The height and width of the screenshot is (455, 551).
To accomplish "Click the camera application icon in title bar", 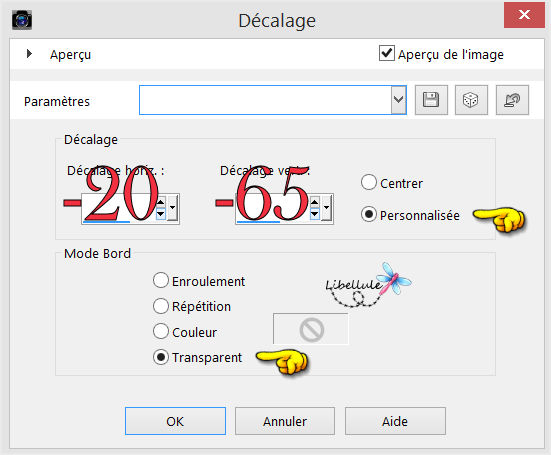I will (x=22, y=20).
